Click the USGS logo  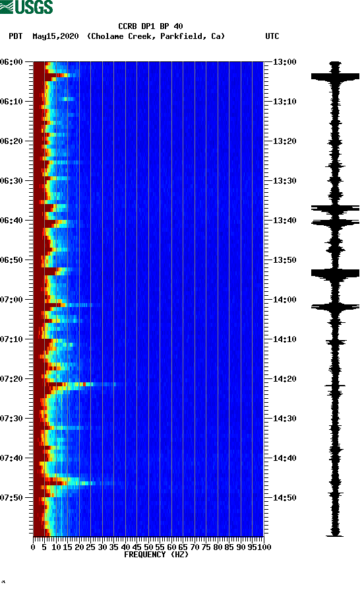tap(26, 7)
